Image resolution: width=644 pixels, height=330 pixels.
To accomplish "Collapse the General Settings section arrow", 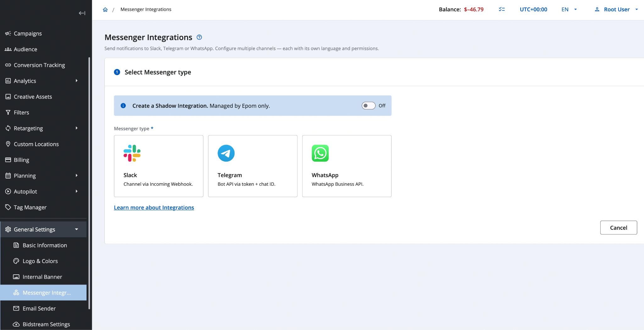I will click(76, 229).
